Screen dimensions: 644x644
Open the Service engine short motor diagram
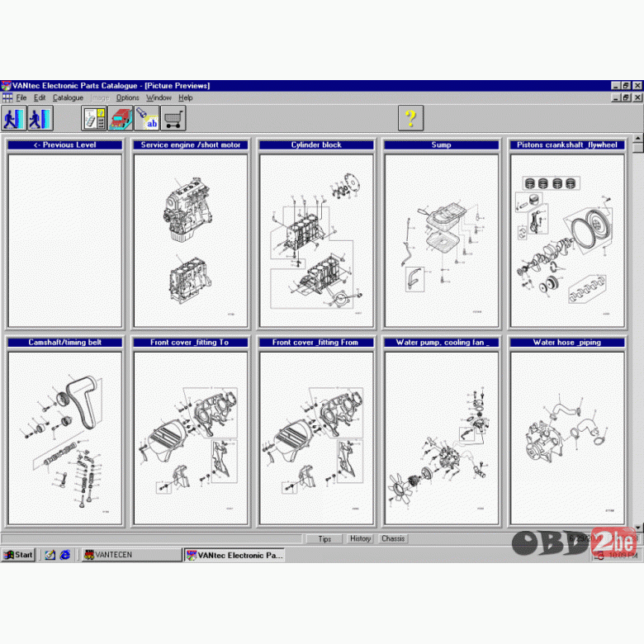191,241
